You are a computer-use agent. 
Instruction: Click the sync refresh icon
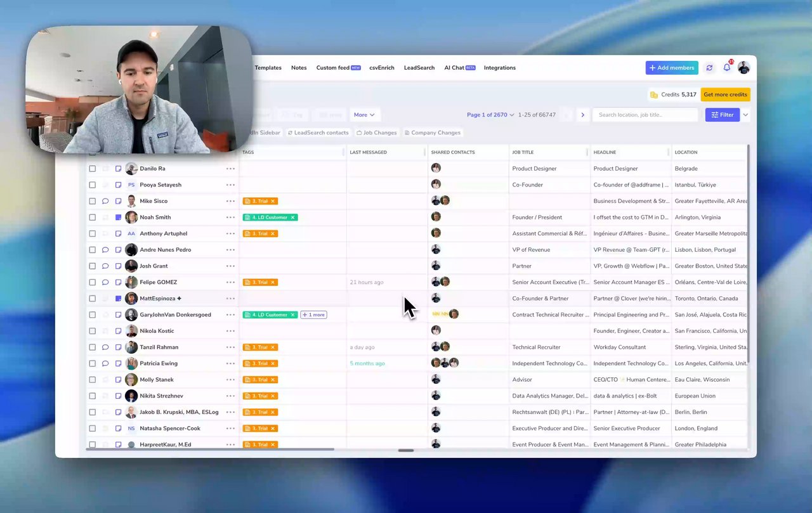(709, 68)
